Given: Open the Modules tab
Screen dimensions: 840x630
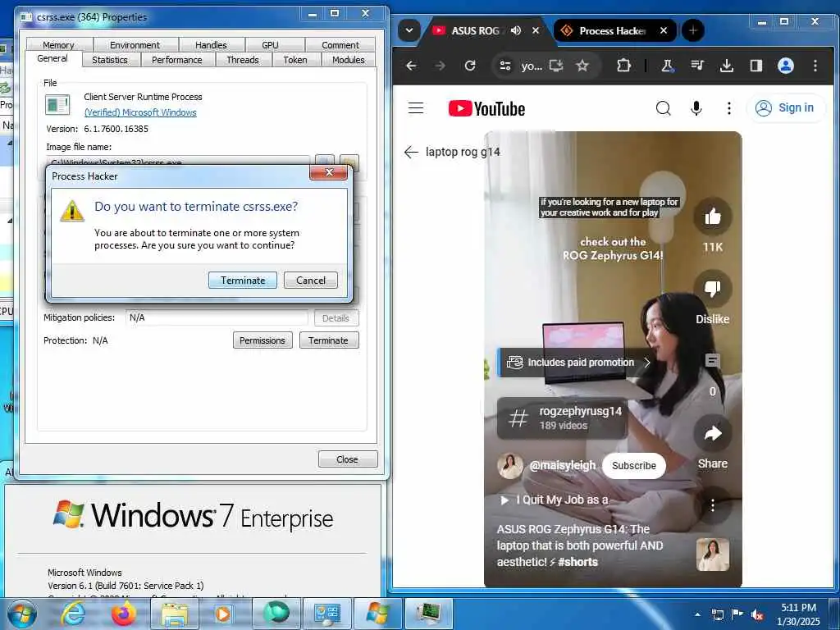Looking at the screenshot, I should tap(348, 60).
